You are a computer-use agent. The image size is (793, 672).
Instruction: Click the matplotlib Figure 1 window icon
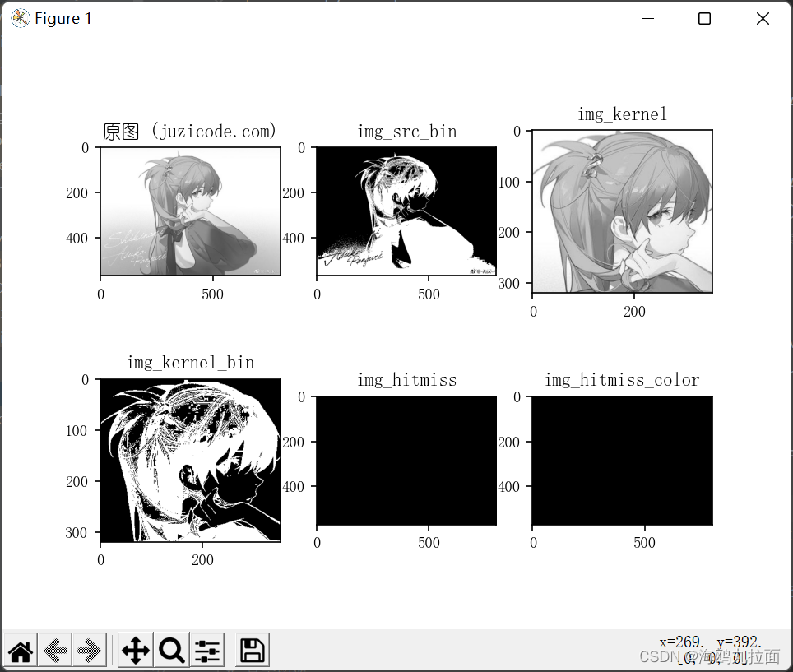tap(21, 19)
